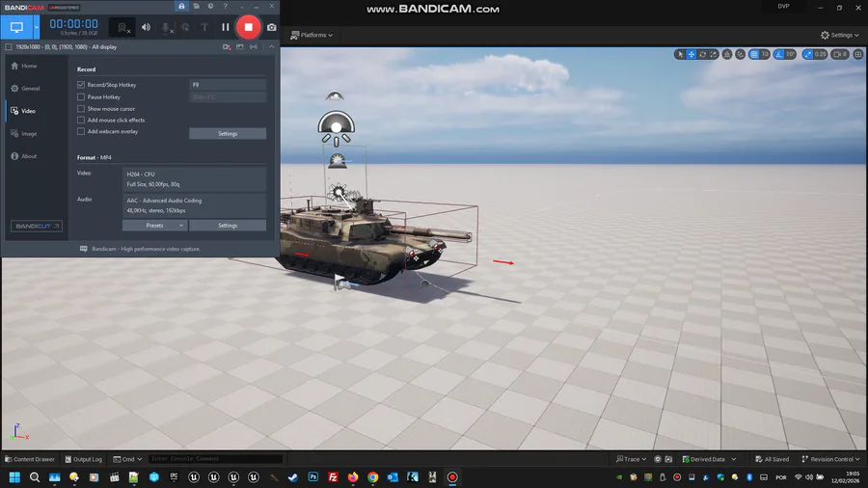Click Record/Stop hotkey F9 field
This screenshot has height=488, width=868.
click(228, 85)
